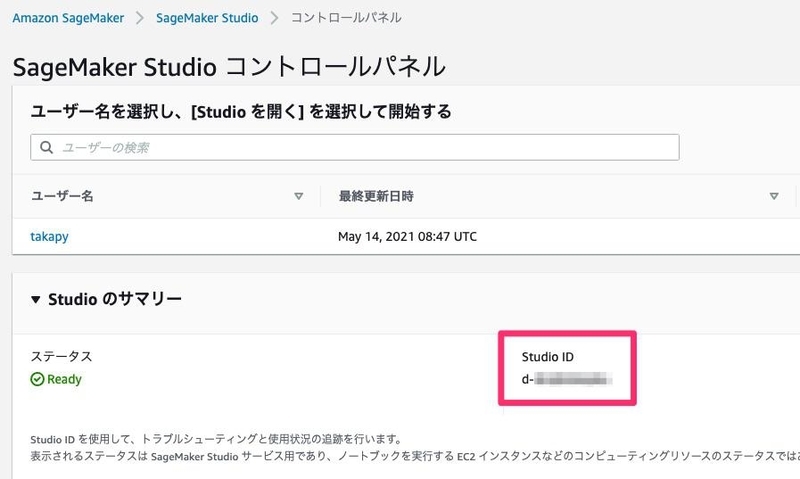The height and width of the screenshot is (479, 800).
Task: Sort by ユーザー名 column arrow
Action: point(298,196)
